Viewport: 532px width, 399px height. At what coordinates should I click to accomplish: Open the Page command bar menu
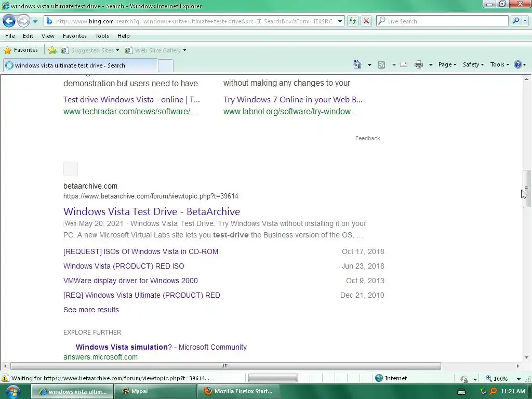click(447, 64)
